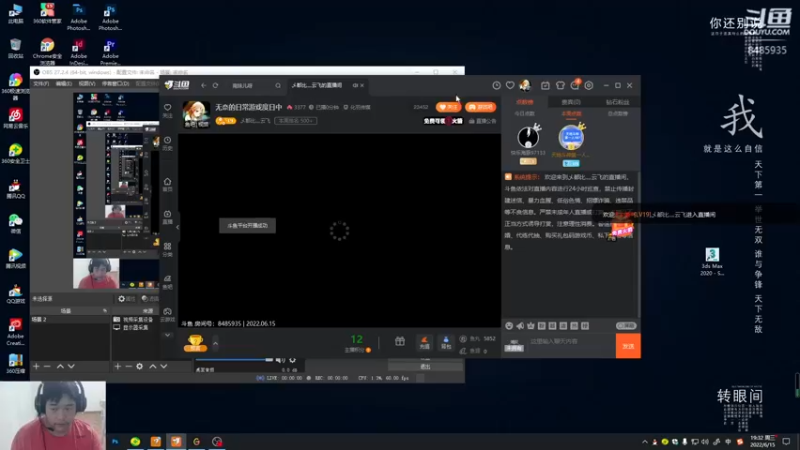Expand the up chevron beside the trophy
This screenshot has width=800, height=450.
click(215, 343)
